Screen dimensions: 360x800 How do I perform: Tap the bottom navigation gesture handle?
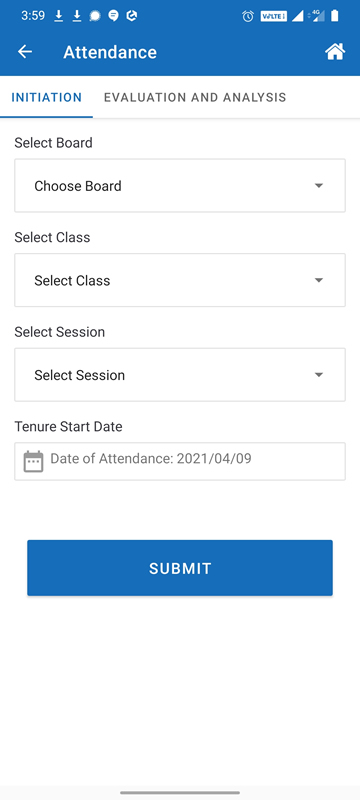[180, 792]
